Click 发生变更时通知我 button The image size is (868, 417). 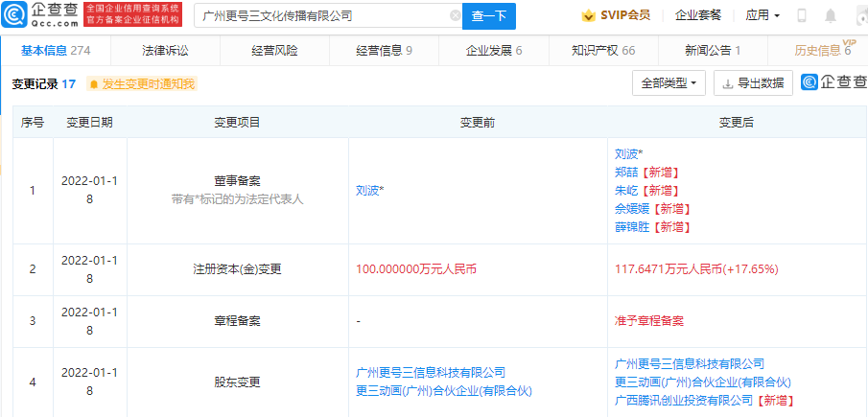[142, 84]
